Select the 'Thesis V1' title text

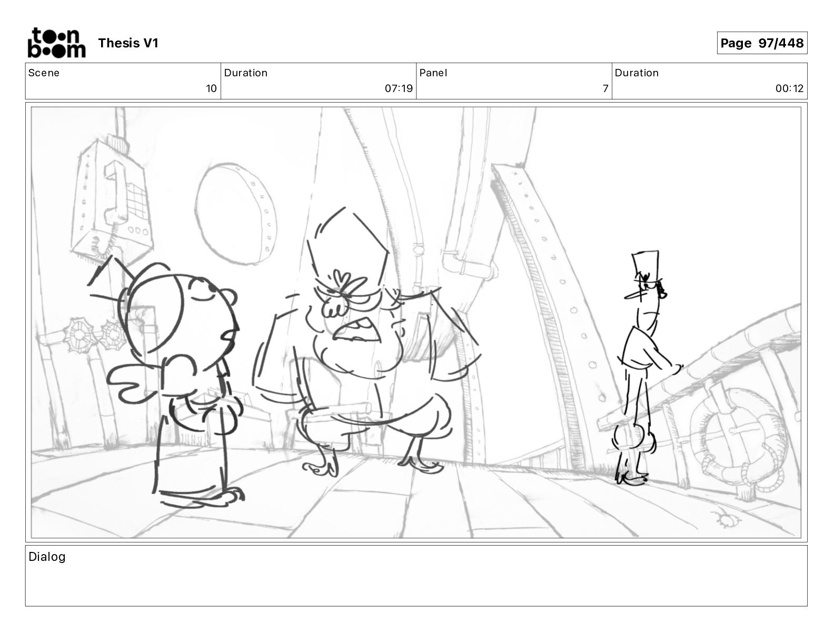128,43
